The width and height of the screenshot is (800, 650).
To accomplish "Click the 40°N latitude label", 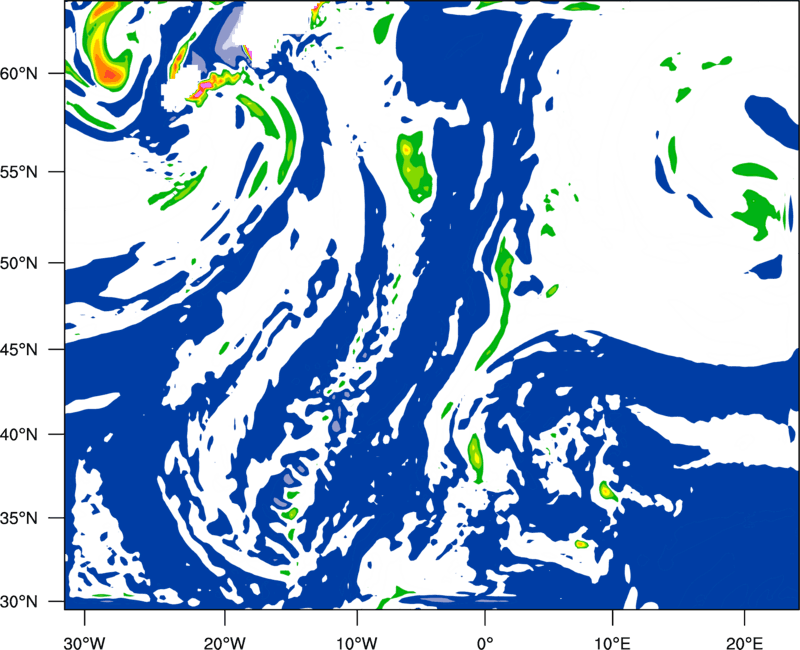I will (x=19, y=435).
